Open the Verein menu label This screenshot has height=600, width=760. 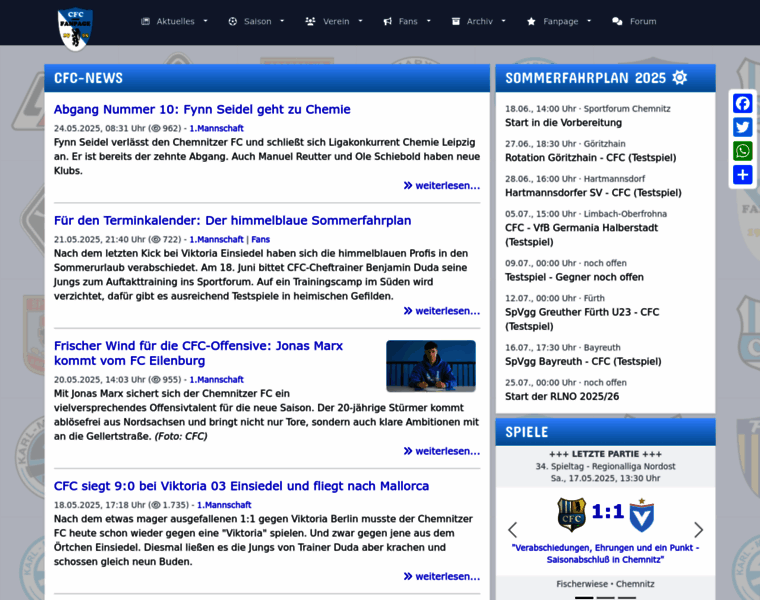(336, 21)
